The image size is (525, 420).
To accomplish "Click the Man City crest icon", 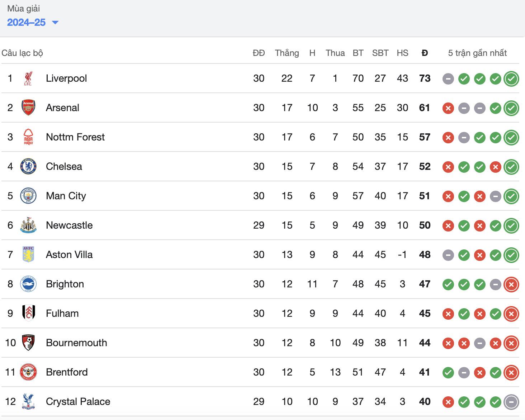I will (x=28, y=196).
